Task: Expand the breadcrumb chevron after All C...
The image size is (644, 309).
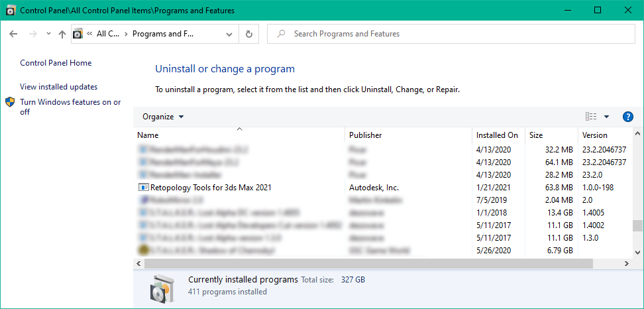Action: (126, 34)
